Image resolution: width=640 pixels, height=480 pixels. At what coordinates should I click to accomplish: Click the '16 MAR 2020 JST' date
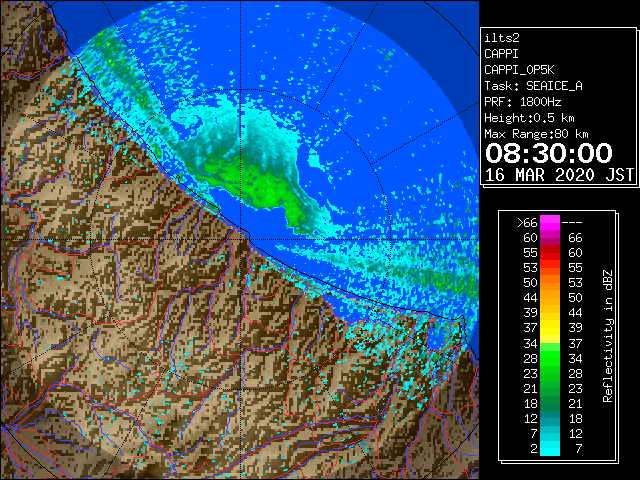(559, 175)
